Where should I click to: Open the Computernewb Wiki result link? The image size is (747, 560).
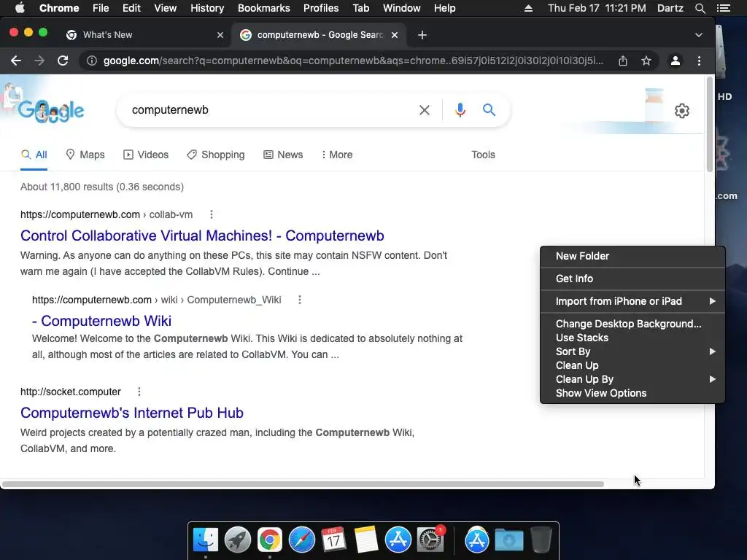point(101,321)
